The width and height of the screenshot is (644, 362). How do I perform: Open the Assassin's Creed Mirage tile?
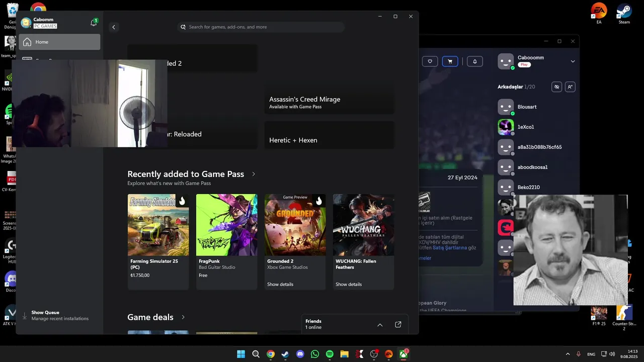click(330, 79)
